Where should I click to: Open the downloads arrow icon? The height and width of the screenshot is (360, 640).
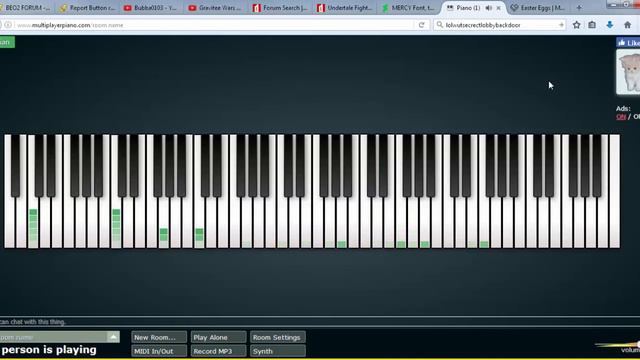(609, 25)
